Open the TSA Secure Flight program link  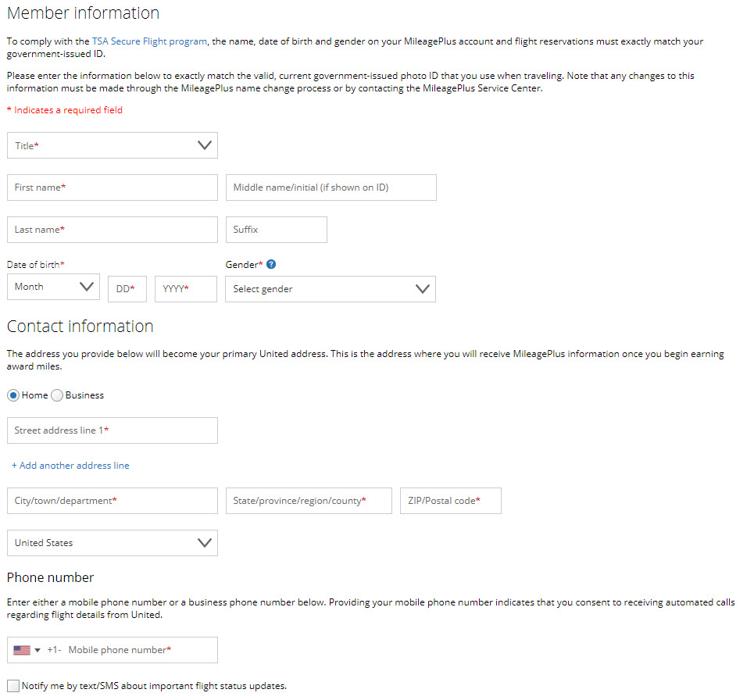pos(149,41)
